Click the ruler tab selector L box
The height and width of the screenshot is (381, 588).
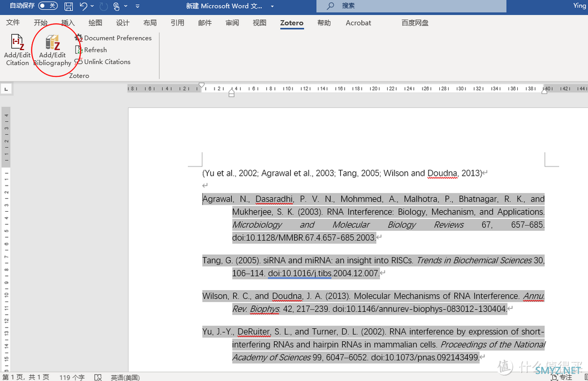6,89
